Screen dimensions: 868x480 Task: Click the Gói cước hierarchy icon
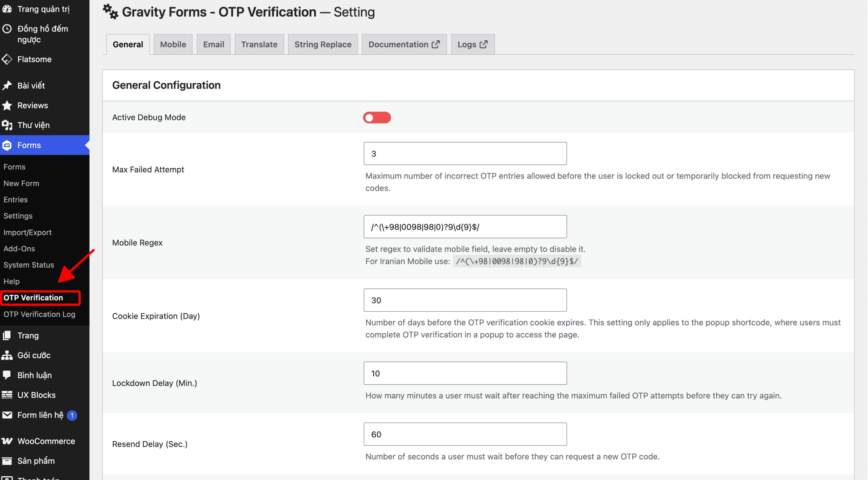click(7, 355)
